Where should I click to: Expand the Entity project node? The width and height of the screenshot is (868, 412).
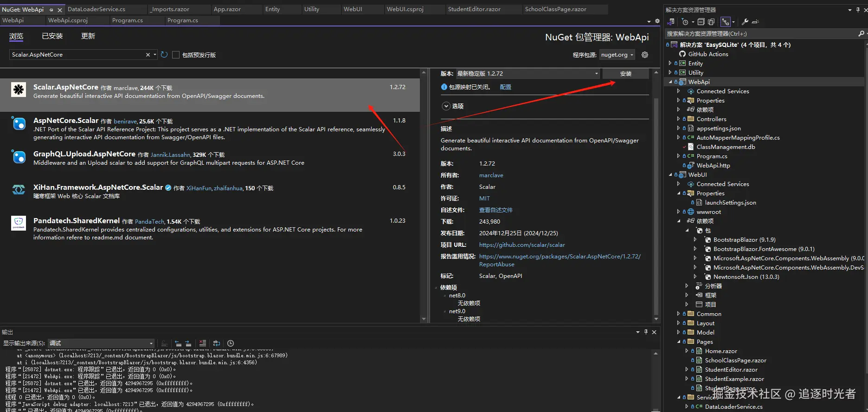pos(670,63)
